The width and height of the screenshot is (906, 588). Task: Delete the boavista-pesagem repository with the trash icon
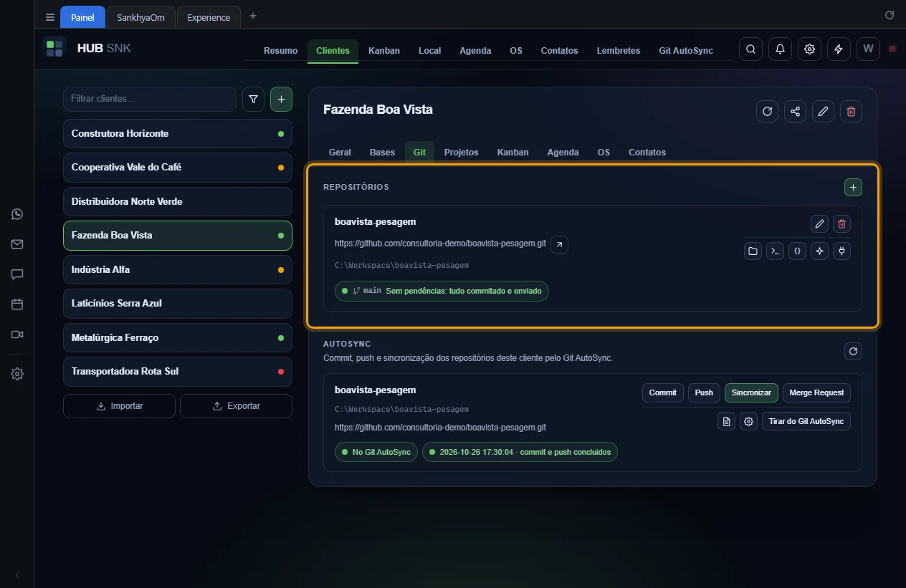pyautogui.click(x=841, y=224)
